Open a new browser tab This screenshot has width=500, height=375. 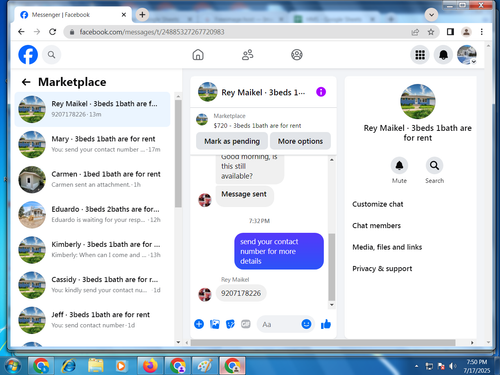pos(142,15)
